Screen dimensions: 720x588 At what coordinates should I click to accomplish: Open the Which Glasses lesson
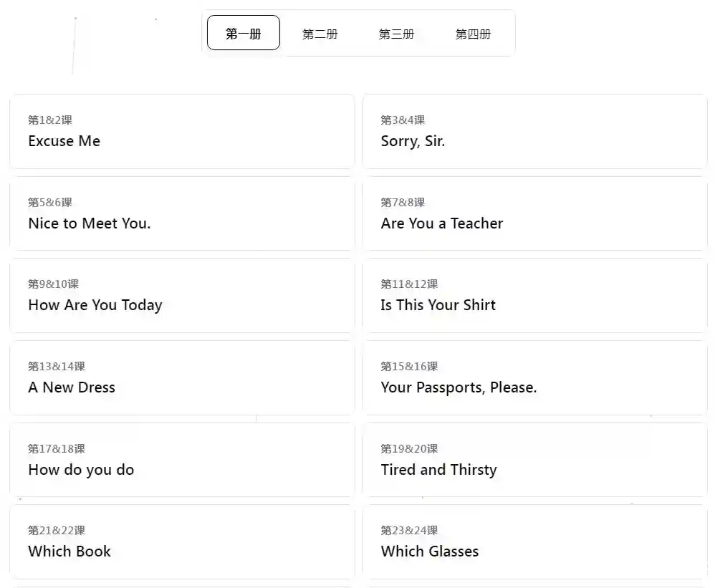tap(534, 542)
